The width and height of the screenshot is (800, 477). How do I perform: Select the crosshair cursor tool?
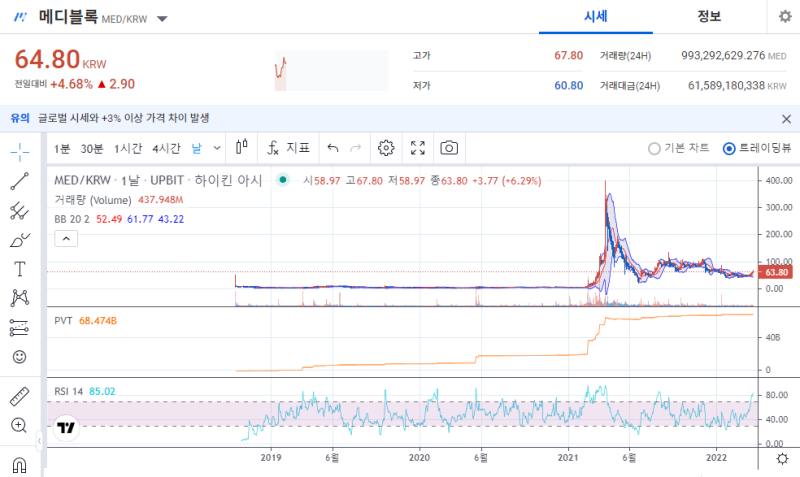(19, 152)
